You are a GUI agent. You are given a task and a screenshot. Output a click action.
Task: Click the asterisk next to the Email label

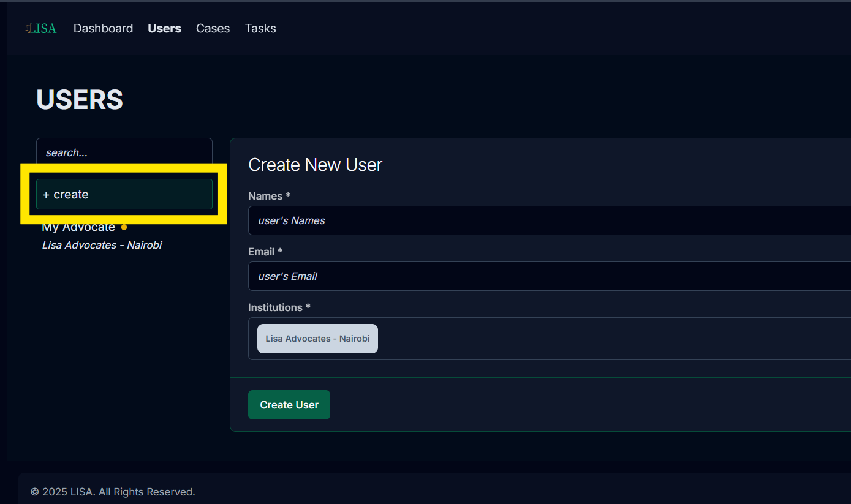[x=279, y=251]
